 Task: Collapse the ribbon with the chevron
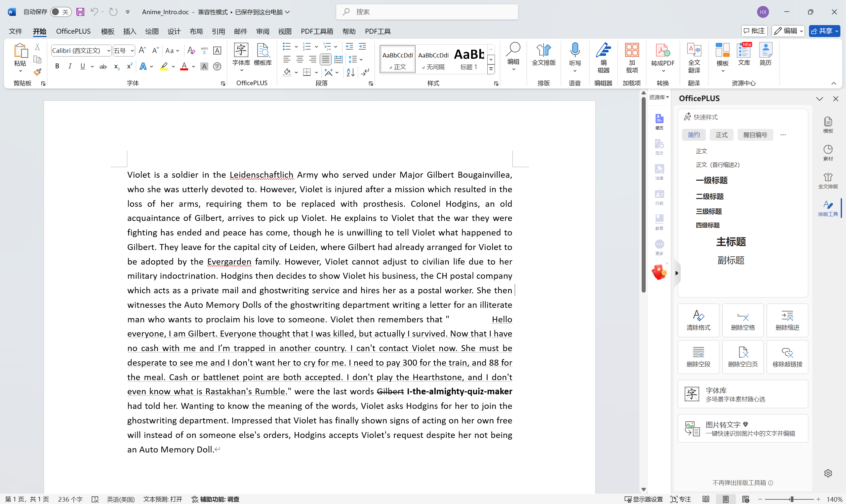click(833, 84)
